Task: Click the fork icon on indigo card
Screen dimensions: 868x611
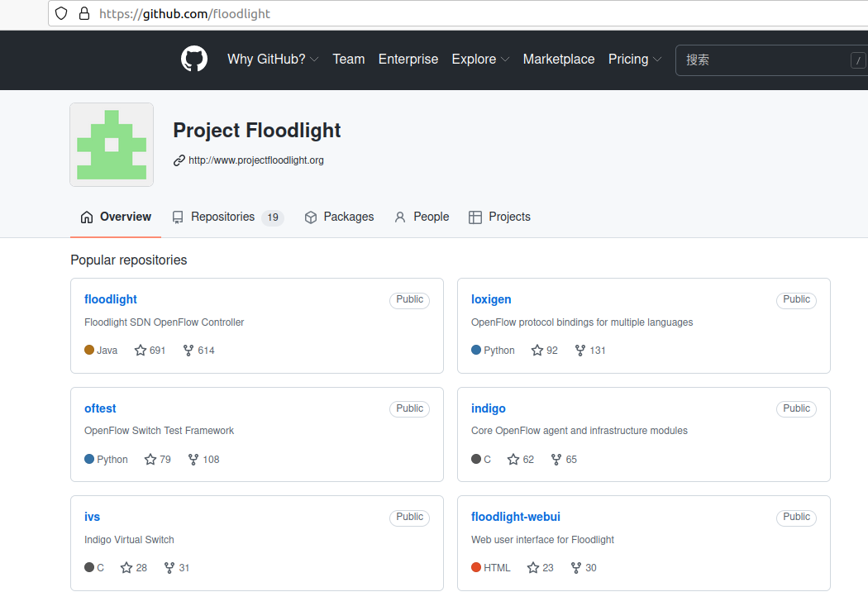Action: [556, 460]
